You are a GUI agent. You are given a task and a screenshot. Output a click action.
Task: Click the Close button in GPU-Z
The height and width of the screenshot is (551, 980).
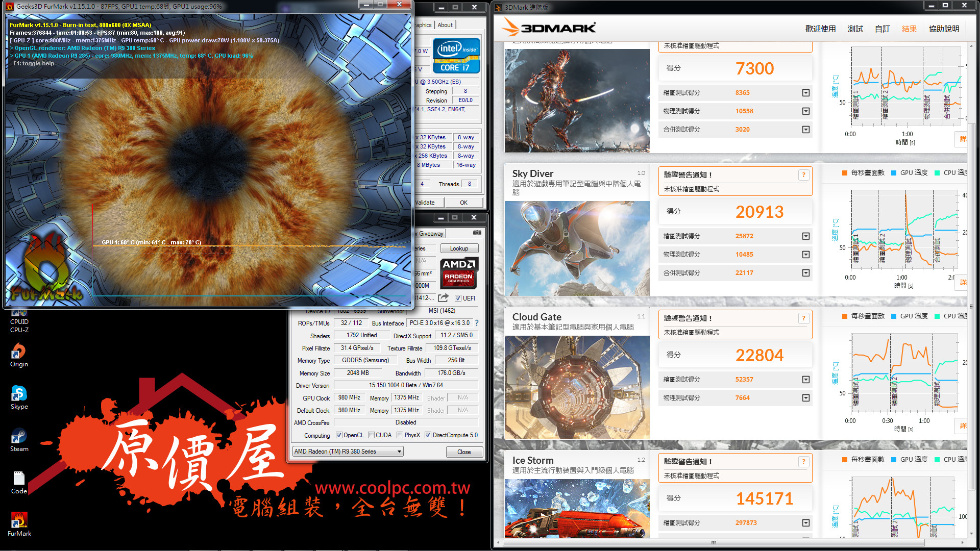pyautogui.click(x=464, y=452)
